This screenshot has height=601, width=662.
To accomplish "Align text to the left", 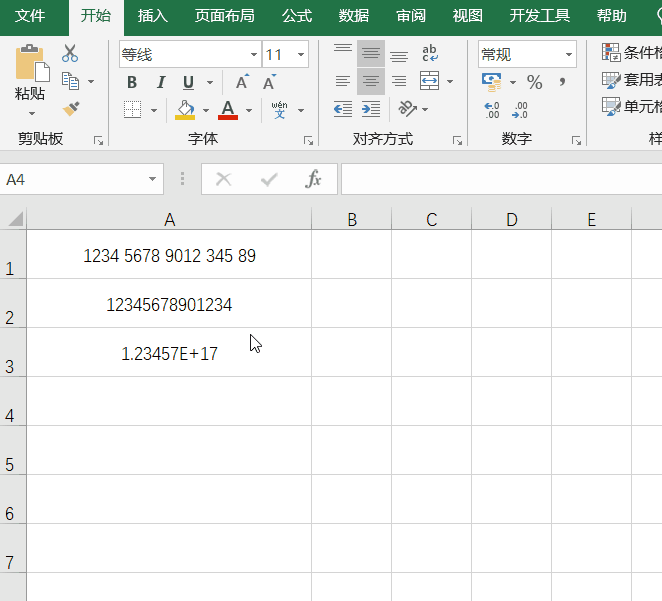I will pyautogui.click(x=342, y=81).
